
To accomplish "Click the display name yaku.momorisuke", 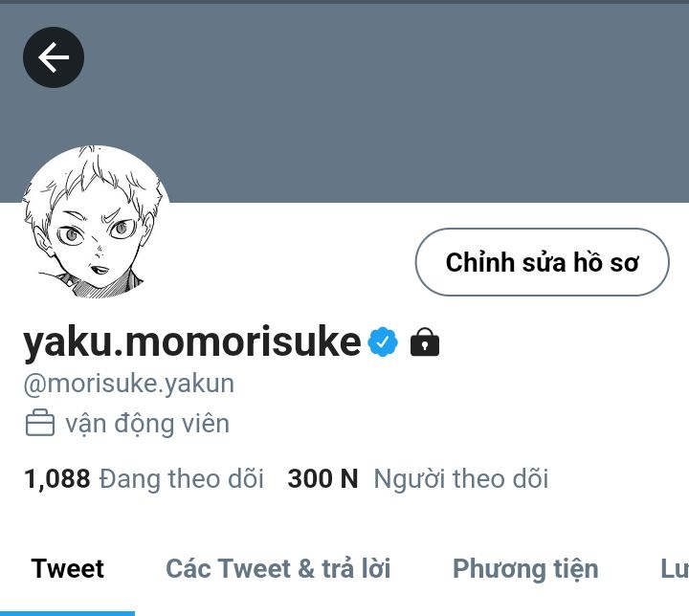I will point(192,342).
